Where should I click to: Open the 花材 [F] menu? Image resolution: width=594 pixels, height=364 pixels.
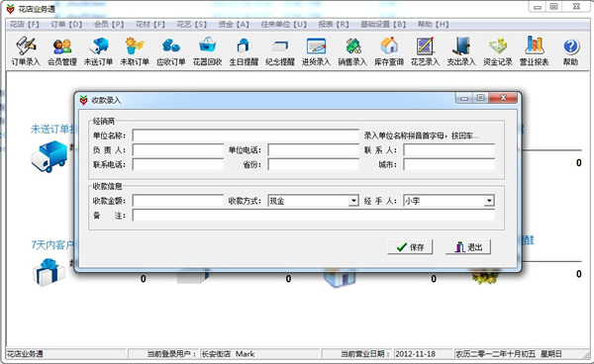pos(150,24)
